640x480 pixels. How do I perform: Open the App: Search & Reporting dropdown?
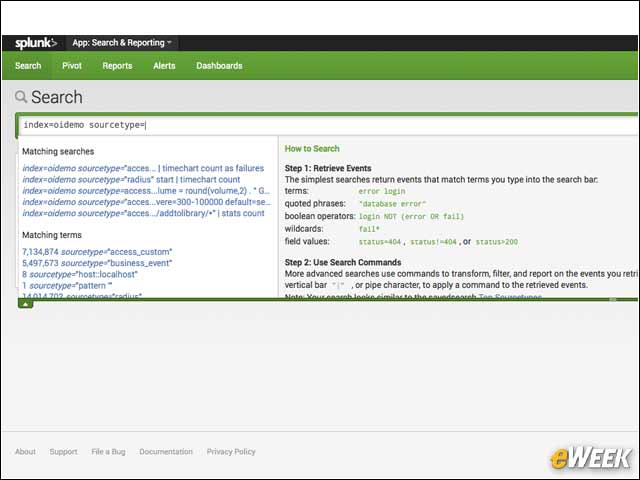click(x=122, y=43)
